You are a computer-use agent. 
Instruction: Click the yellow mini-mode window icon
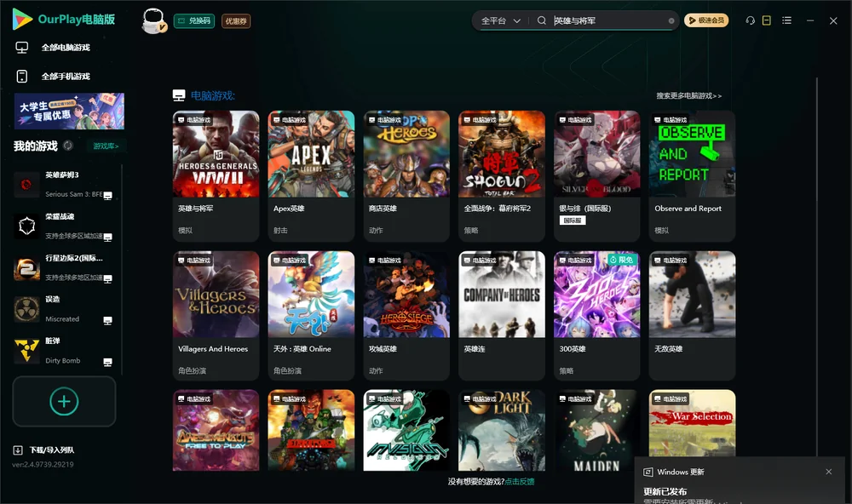[x=766, y=20]
